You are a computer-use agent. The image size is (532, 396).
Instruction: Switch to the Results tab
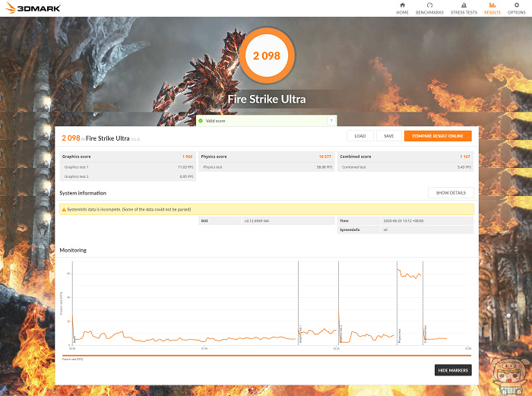[492, 8]
